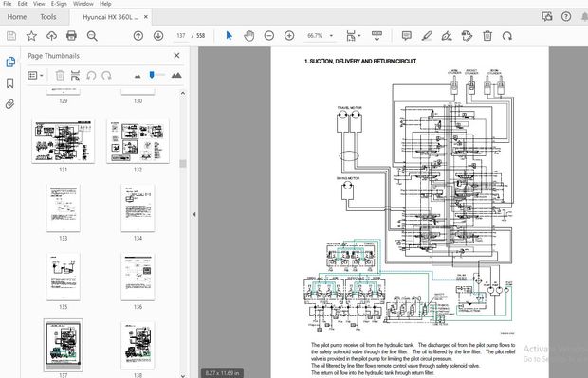This screenshot has width=588, height=378.
Task: Open the Help question mark icon
Action: click(566, 16)
